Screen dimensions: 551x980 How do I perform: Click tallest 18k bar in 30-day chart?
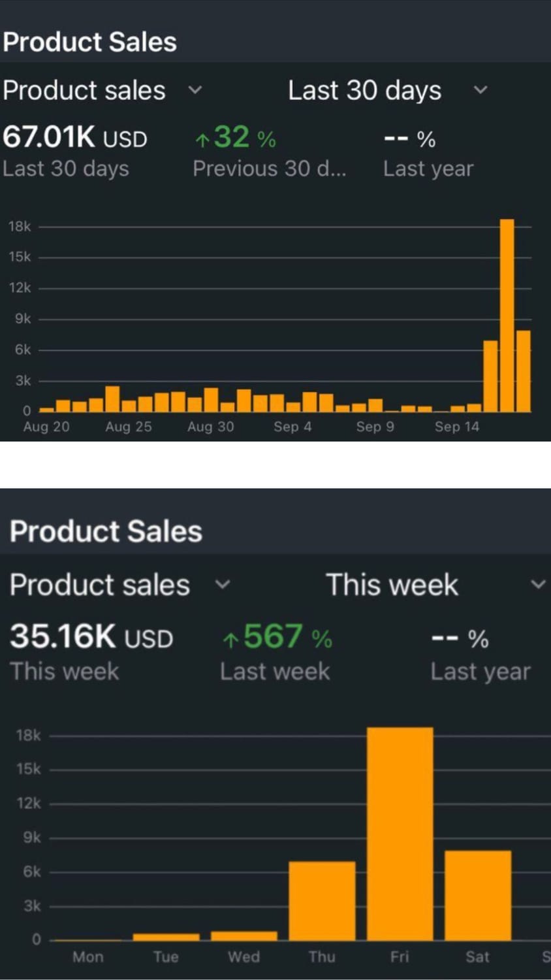[x=507, y=316]
